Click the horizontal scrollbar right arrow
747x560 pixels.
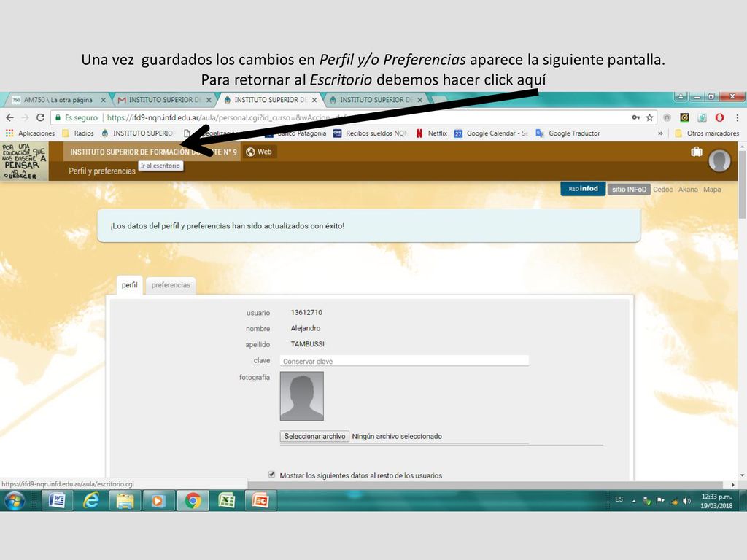pos(732,484)
